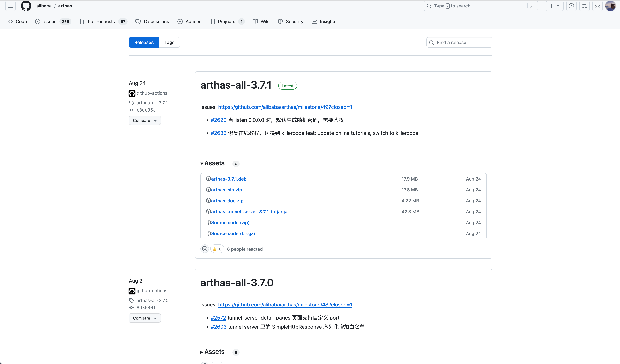Go to GitHub home via Octocat logo
620x364 pixels.
(x=26, y=6)
